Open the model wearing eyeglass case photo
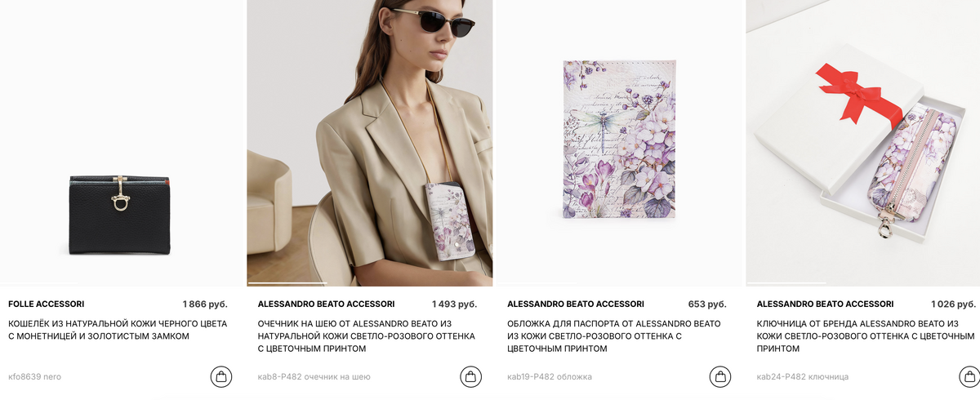This screenshot has height=400, width=980. (x=370, y=143)
